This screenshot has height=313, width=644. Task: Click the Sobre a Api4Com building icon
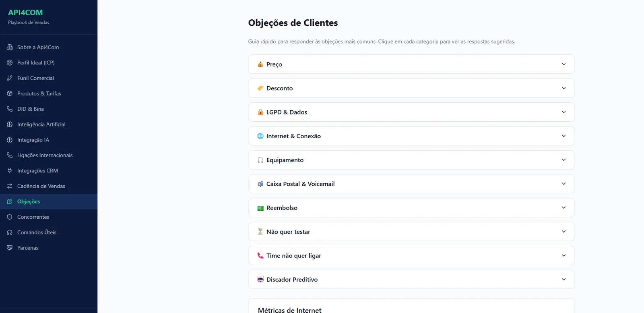(x=10, y=47)
